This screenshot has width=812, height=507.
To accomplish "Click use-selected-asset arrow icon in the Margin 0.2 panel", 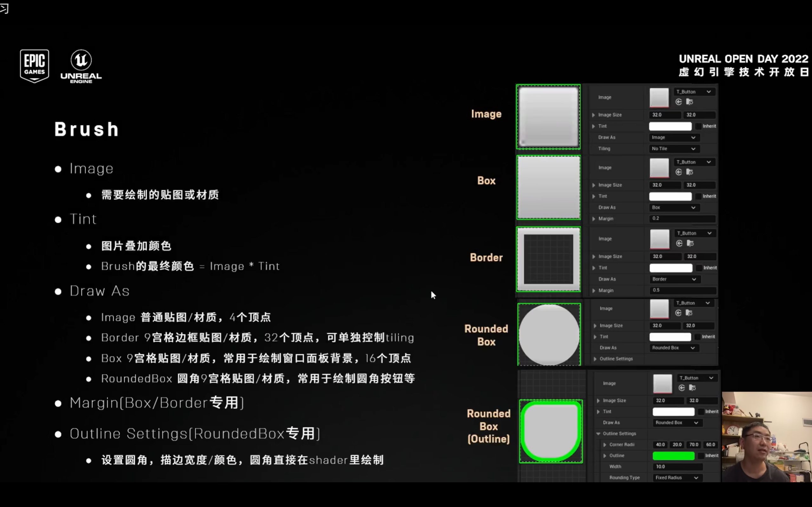I will coord(678,172).
